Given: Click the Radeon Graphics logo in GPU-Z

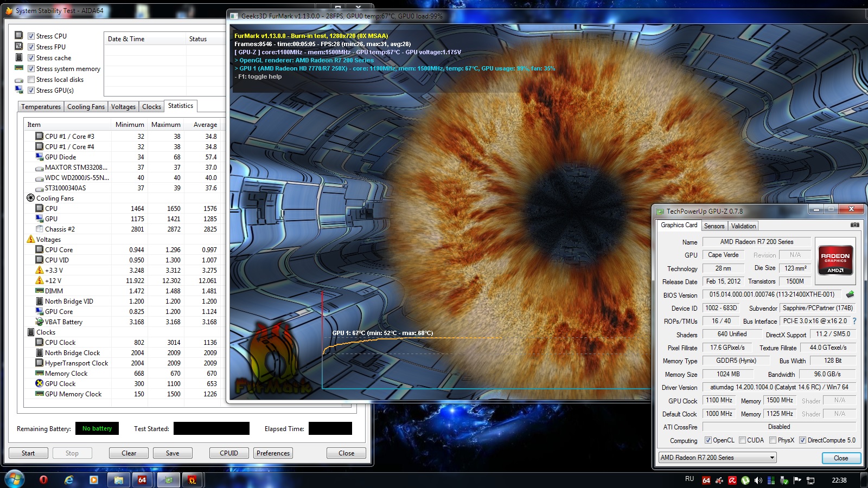Looking at the screenshot, I should [835, 261].
